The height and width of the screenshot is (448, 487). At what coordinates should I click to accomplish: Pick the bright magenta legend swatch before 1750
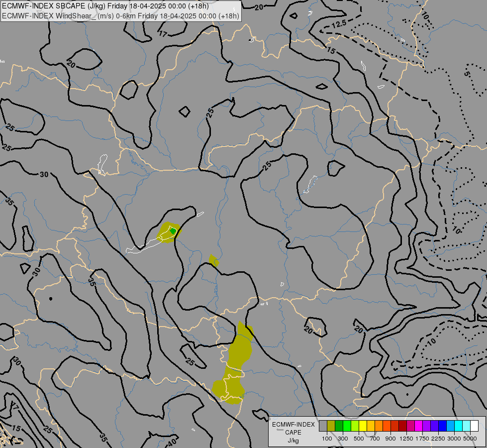[418, 426]
